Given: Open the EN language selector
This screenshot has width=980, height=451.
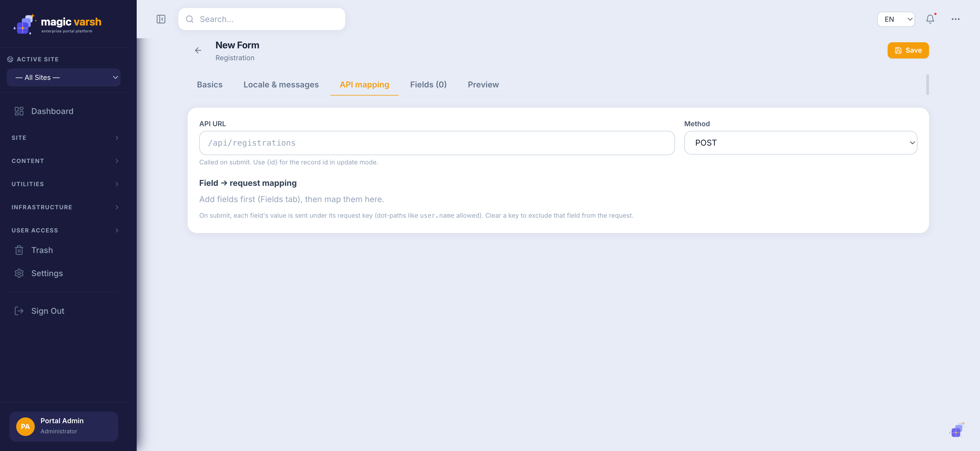Looking at the screenshot, I should point(896,19).
